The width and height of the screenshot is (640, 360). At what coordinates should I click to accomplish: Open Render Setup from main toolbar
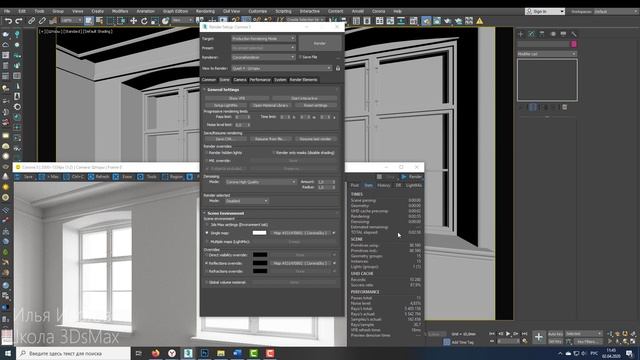tap(426, 21)
